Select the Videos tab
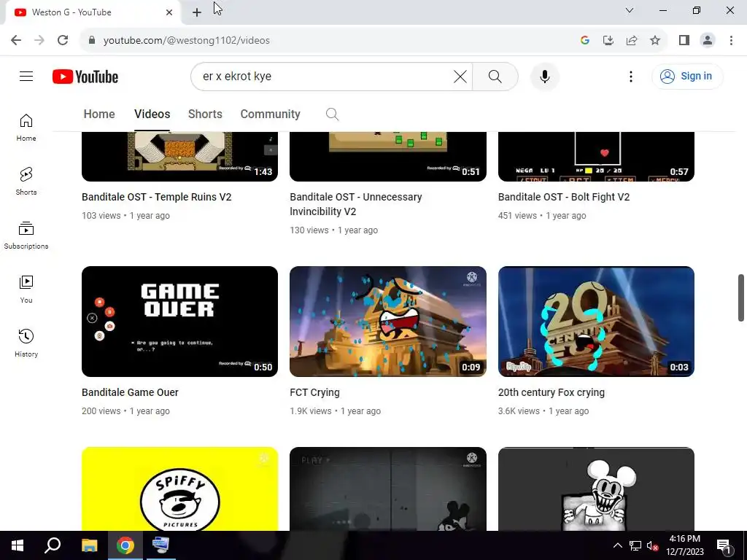This screenshot has width=747, height=560. 152,114
